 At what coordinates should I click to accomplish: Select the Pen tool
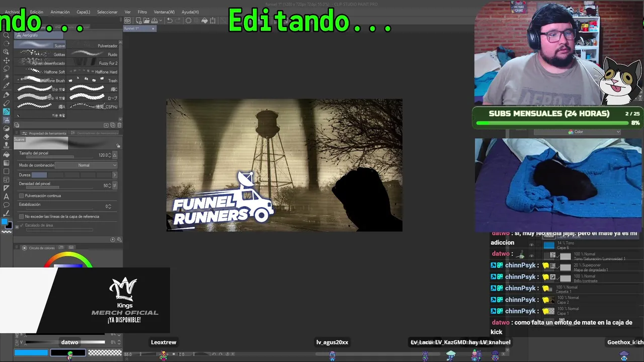7,95
